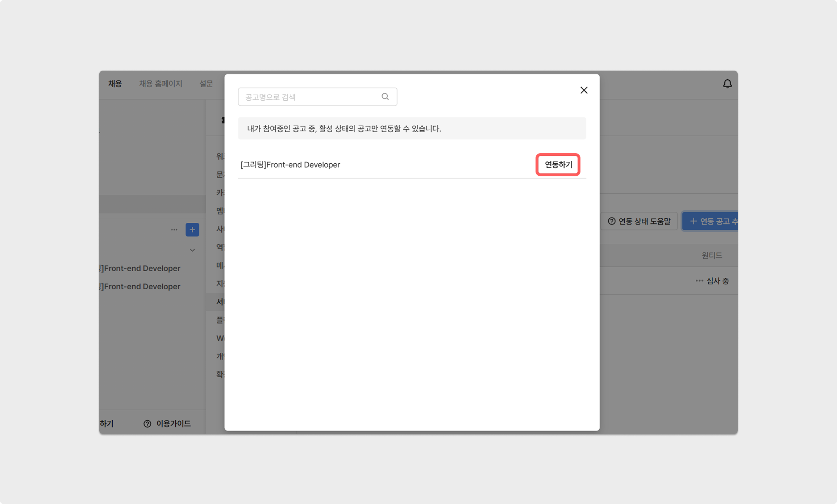Click the 연동 공고 추가 blue button
Viewport: 837px width, 504px height.
(710, 221)
